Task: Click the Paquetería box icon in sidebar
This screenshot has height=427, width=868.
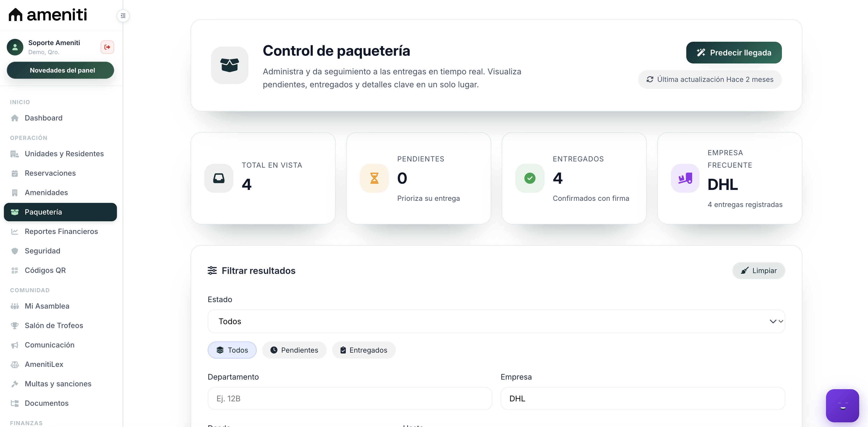Action: pos(15,212)
